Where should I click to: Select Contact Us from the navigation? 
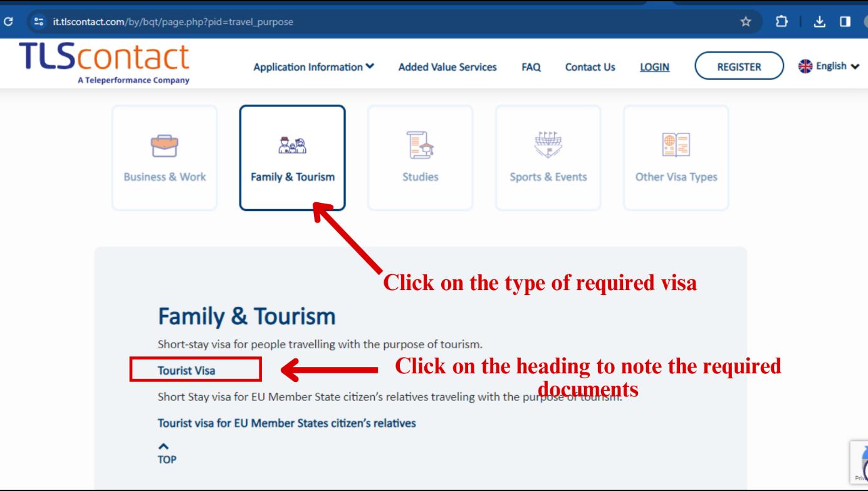click(x=588, y=67)
